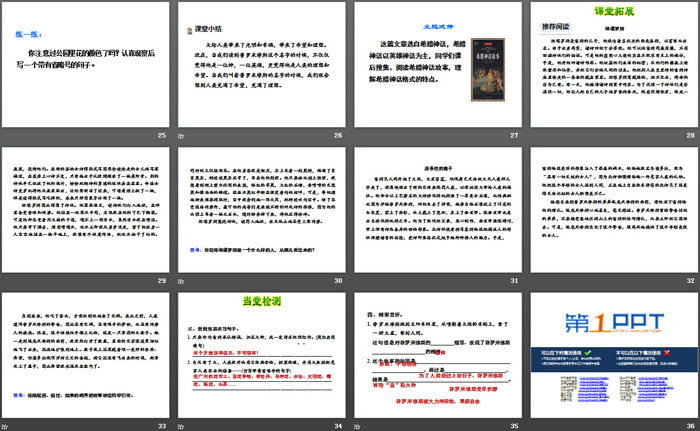Click the slide number 31 label
The width and height of the screenshot is (700, 431).
[514, 281]
